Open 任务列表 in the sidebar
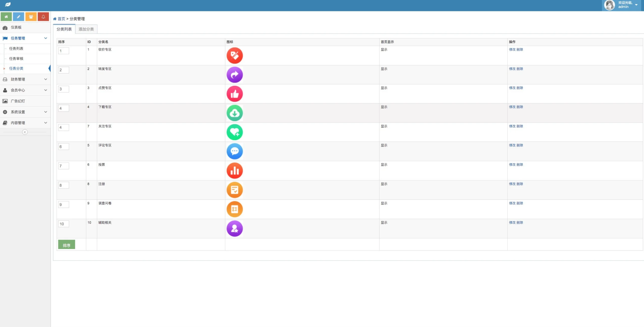The width and height of the screenshot is (644, 327). (16, 49)
